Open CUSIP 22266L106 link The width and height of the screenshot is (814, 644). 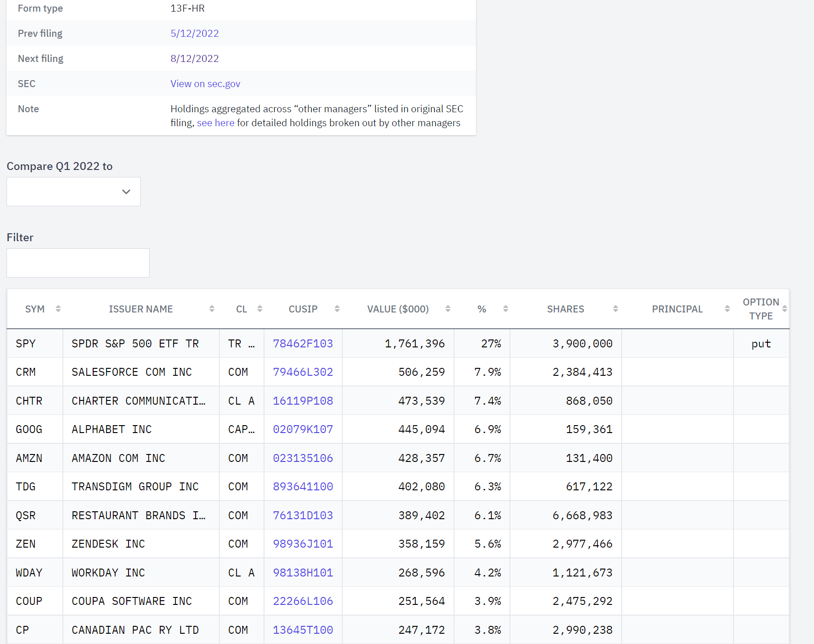point(303,601)
